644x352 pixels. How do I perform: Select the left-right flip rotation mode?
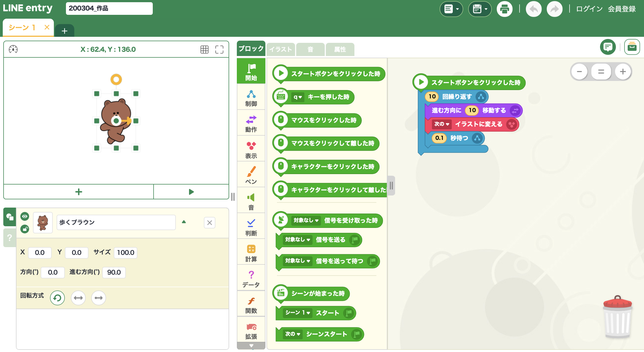pos(78,298)
